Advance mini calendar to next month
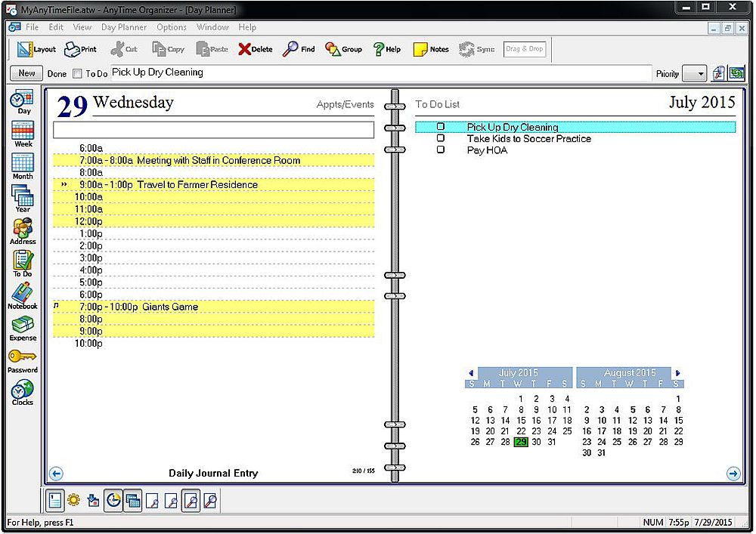Image resolution: width=756 pixels, height=534 pixels. 677,373
